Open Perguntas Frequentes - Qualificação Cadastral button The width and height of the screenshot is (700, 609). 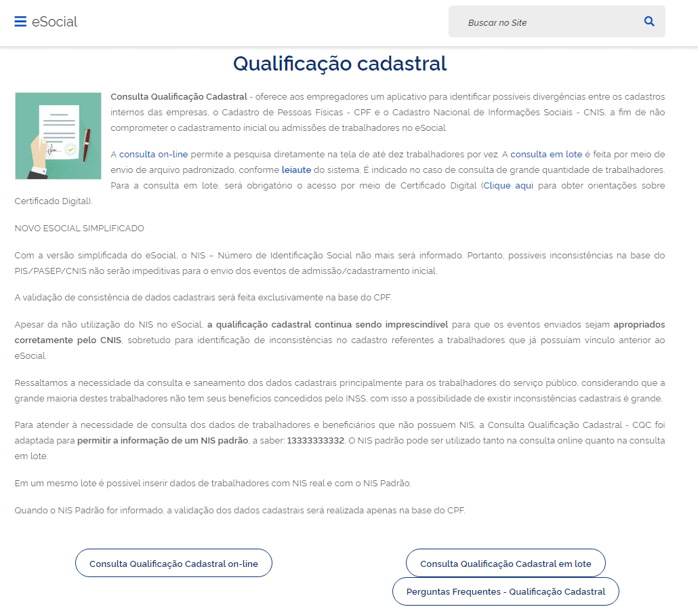point(506,591)
